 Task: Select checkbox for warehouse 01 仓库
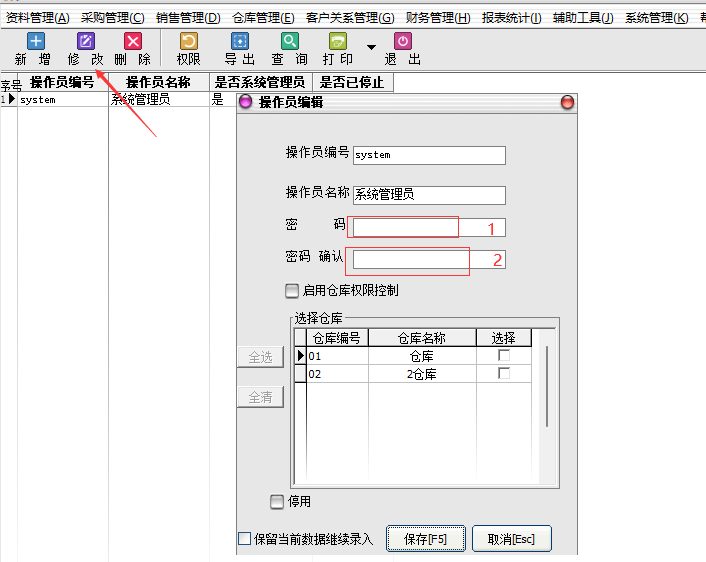[x=504, y=356]
